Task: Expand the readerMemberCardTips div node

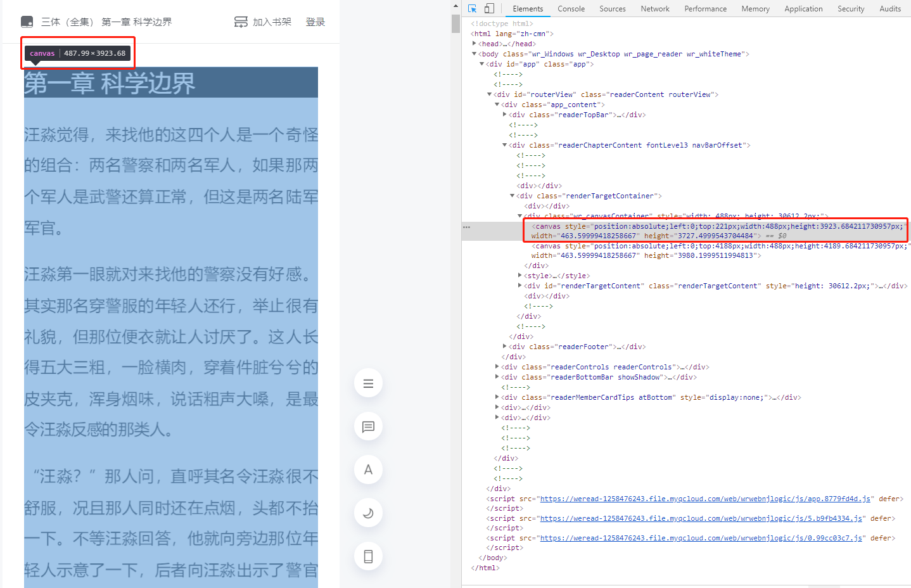Action: pyautogui.click(x=497, y=397)
